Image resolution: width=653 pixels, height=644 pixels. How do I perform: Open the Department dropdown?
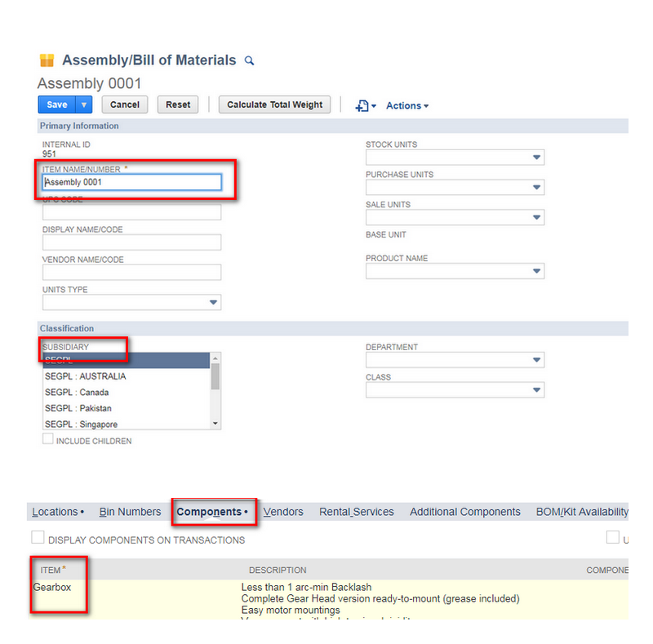click(536, 359)
